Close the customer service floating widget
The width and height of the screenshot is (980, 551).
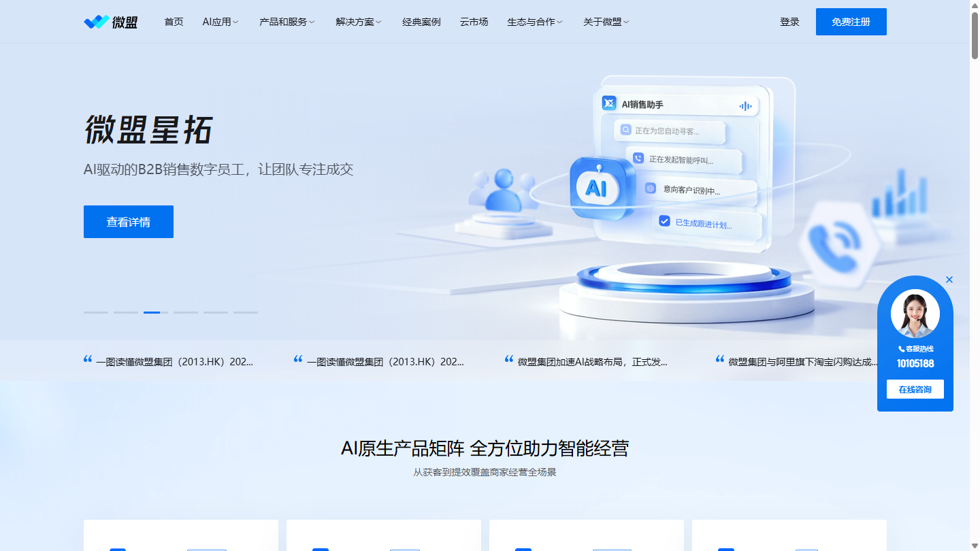(949, 280)
